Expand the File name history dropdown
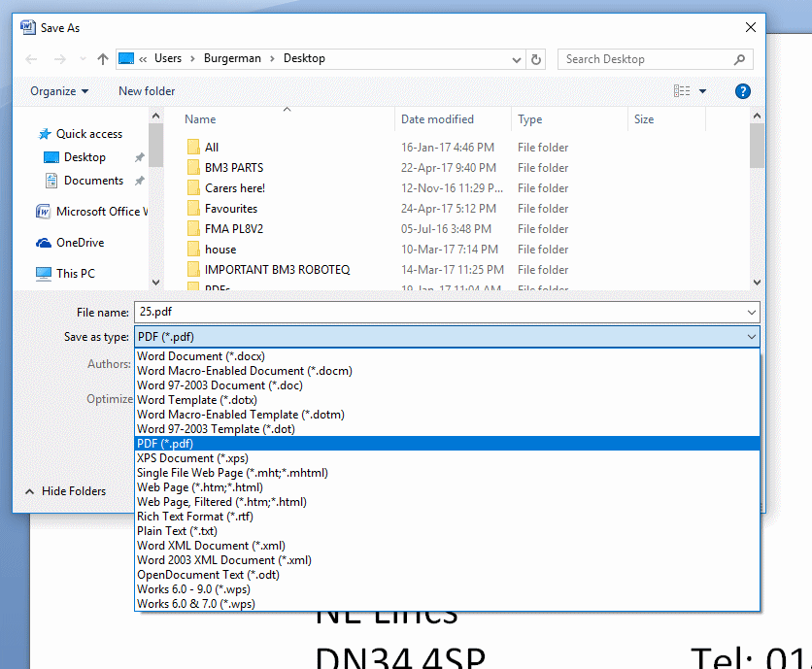The width and height of the screenshot is (812, 669). [x=752, y=313]
